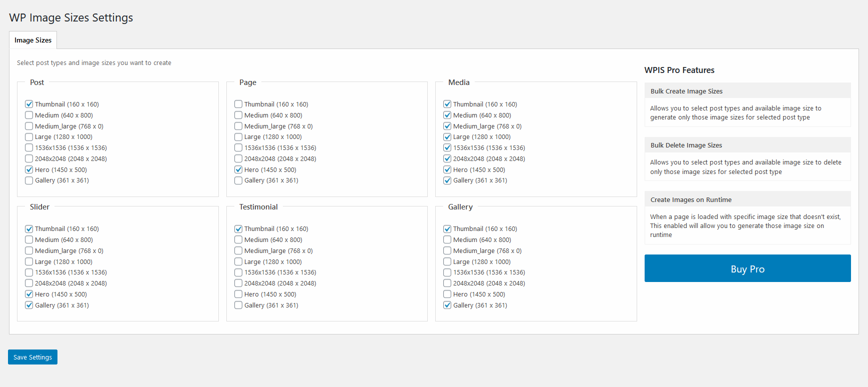Uncheck 2048x2048 in the Media group
The image size is (868, 387).
447,158
